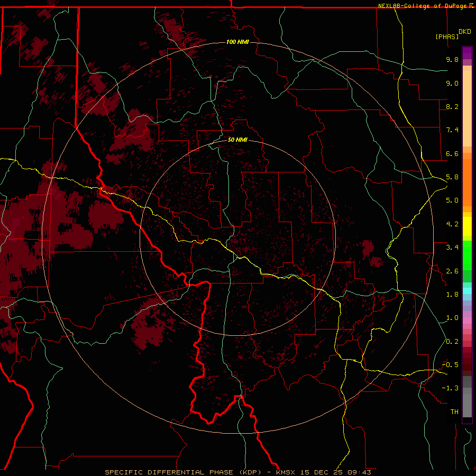Click the 5.0 legend value

coord(452,200)
